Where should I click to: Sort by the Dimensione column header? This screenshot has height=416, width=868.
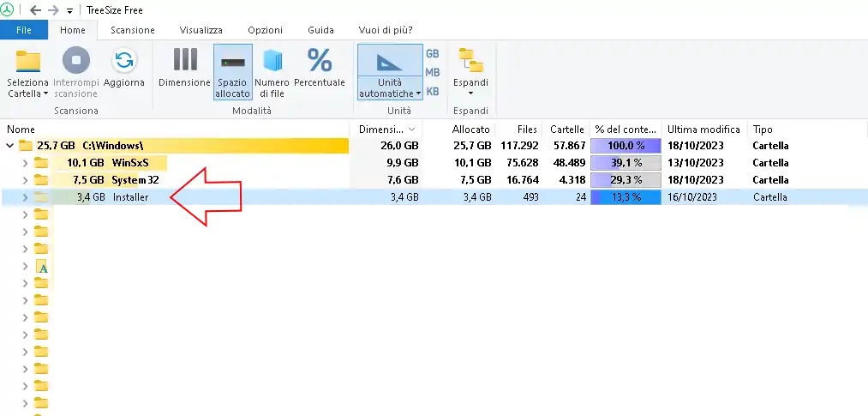pyautogui.click(x=386, y=130)
